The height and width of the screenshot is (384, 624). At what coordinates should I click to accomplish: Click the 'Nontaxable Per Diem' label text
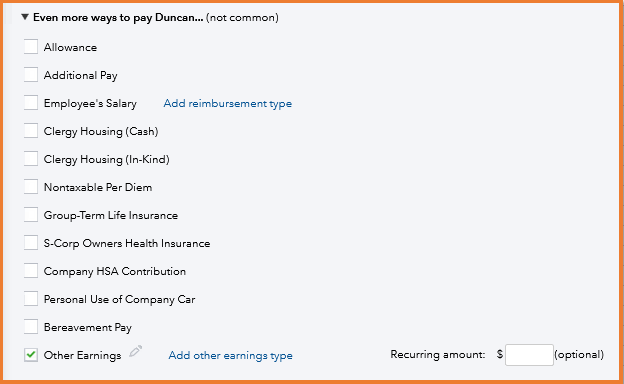[x=98, y=187]
